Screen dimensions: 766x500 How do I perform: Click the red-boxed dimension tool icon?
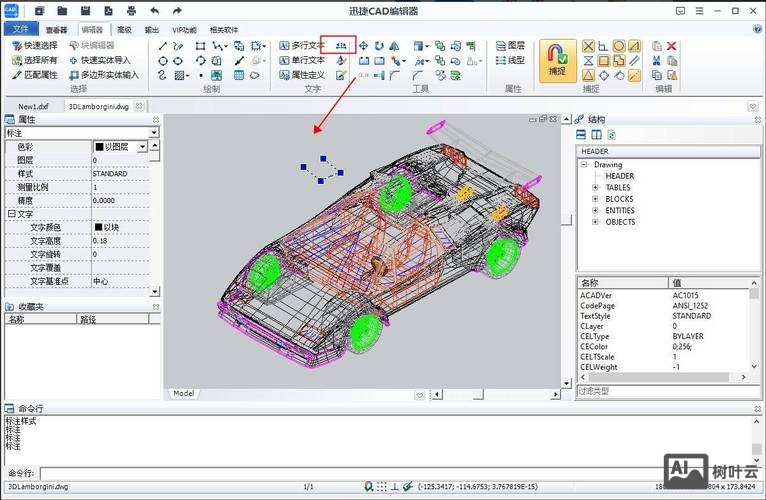344,46
